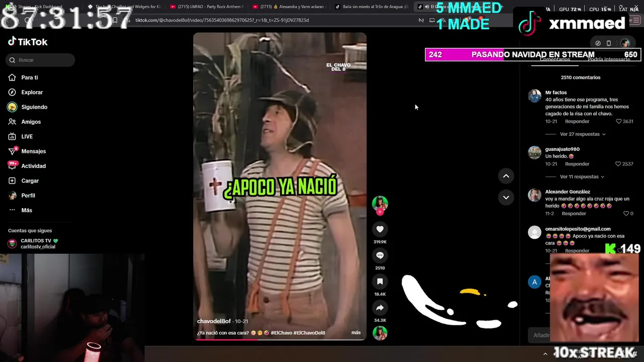Share the video with arrow icon
Screen dimensions: 644x362
380,308
